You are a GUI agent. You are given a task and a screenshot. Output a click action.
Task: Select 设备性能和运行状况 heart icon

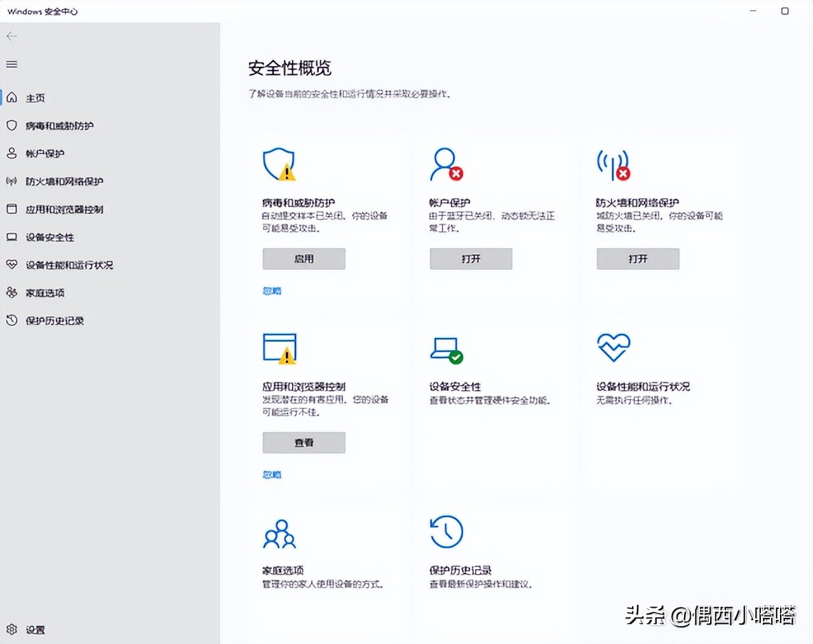point(11,265)
